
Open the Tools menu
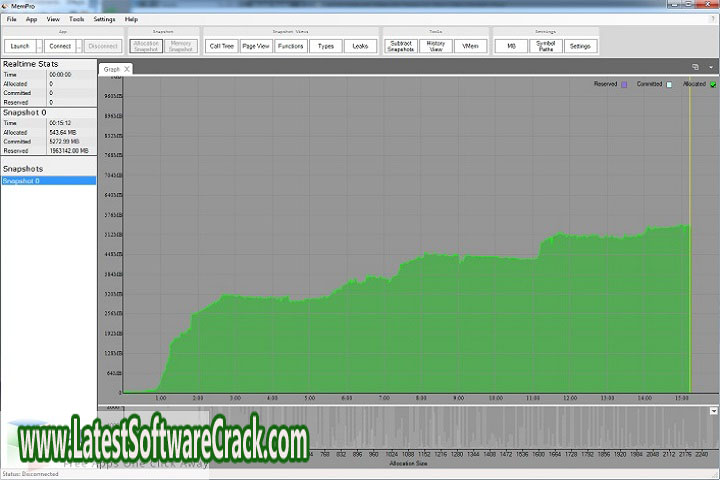click(76, 19)
